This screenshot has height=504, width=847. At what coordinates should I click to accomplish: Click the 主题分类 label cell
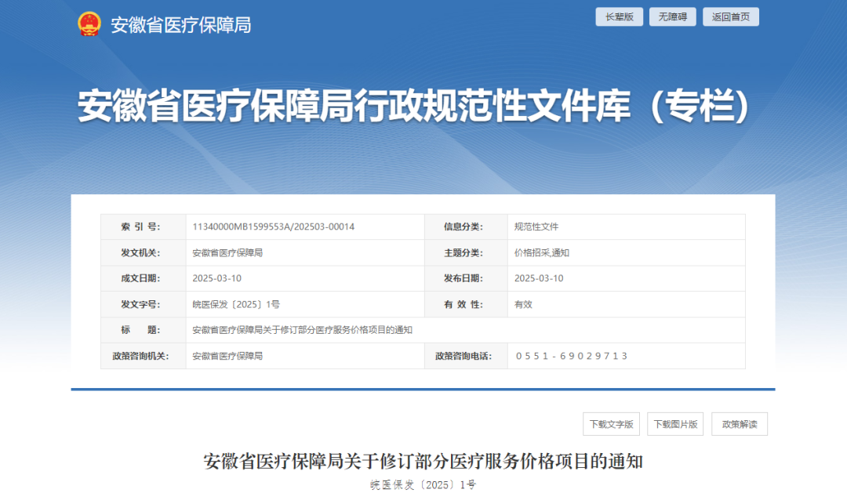(x=466, y=252)
